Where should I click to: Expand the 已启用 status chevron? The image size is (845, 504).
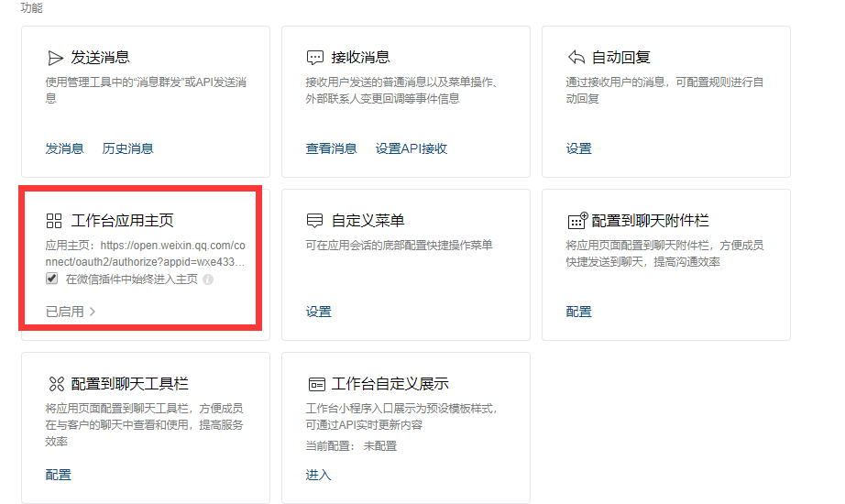coord(92,312)
